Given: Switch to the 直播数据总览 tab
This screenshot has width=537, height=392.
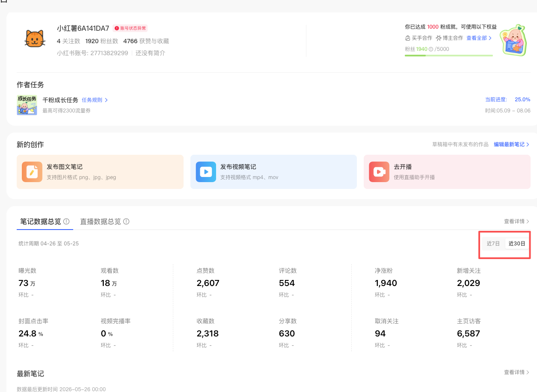Looking at the screenshot, I should (x=101, y=221).
